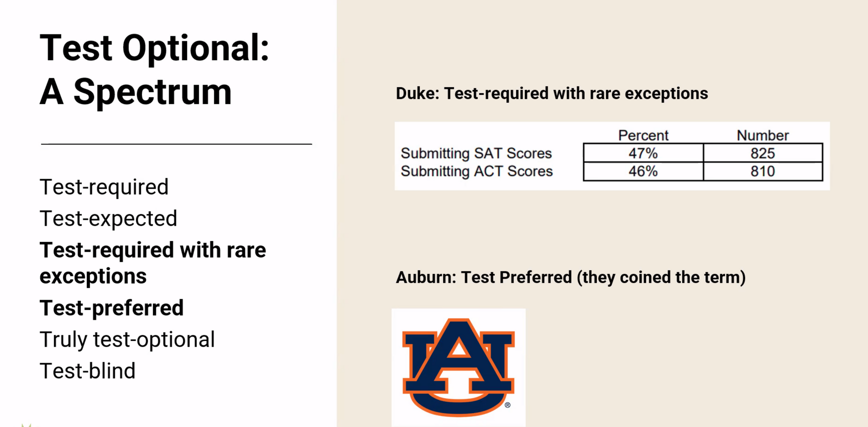The width and height of the screenshot is (868, 427).
Task: Click the Auburn AU logo
Action: click(x=458, y=367)
